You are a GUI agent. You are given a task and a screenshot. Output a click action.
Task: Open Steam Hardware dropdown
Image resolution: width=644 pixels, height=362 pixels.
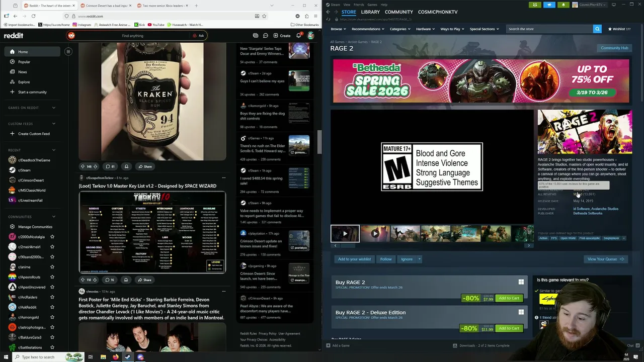tap(425, 29)
